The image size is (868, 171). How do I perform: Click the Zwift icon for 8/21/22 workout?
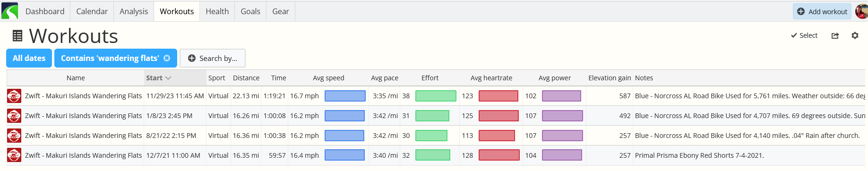[14, 136]
